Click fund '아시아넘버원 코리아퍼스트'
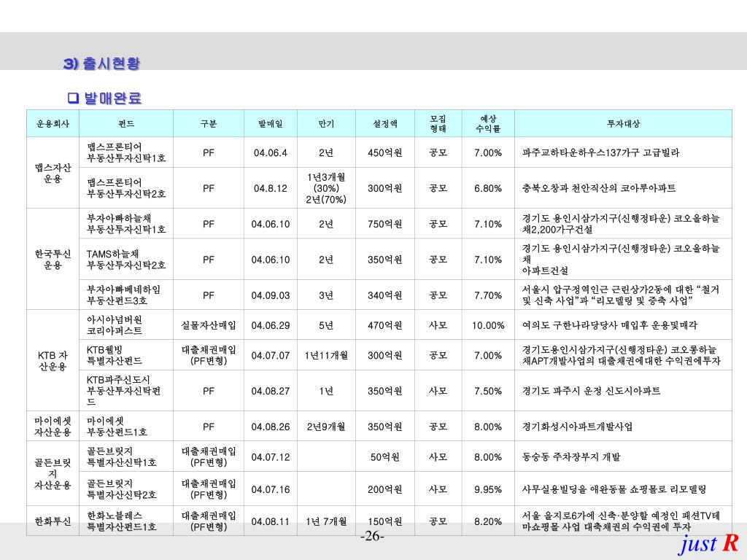This screenshot has width=747, height=560. pos(115,325)
